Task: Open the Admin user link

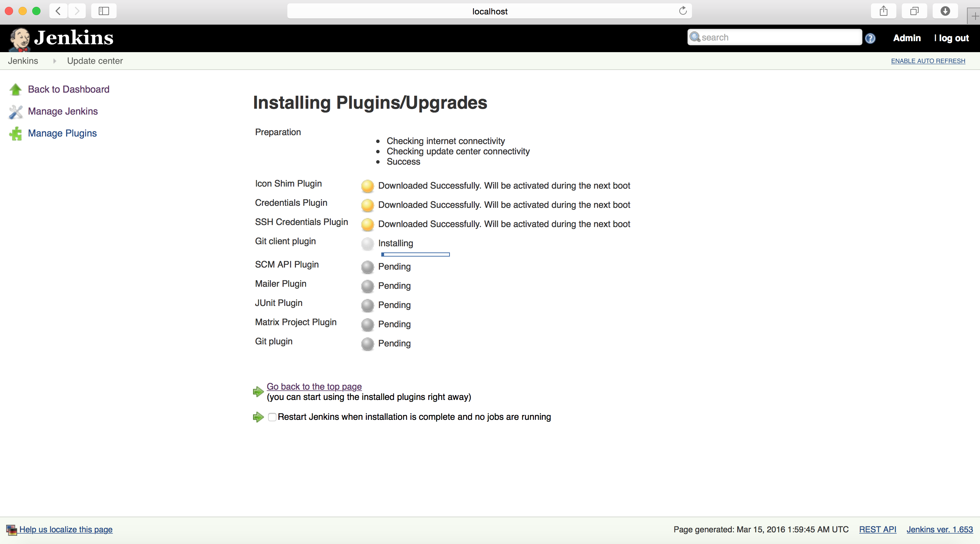Action: pos(907,38)
